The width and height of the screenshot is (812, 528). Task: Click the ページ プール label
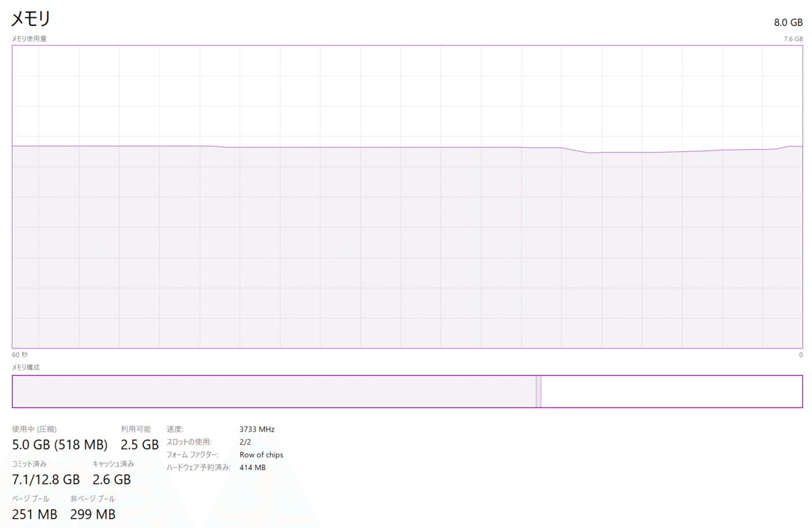(30, 499)
